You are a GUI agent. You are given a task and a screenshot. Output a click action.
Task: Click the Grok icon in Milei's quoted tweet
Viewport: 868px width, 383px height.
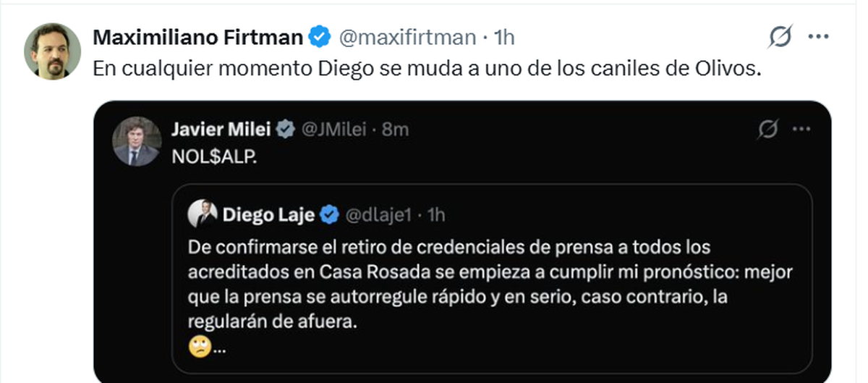(x=768, y=130)
